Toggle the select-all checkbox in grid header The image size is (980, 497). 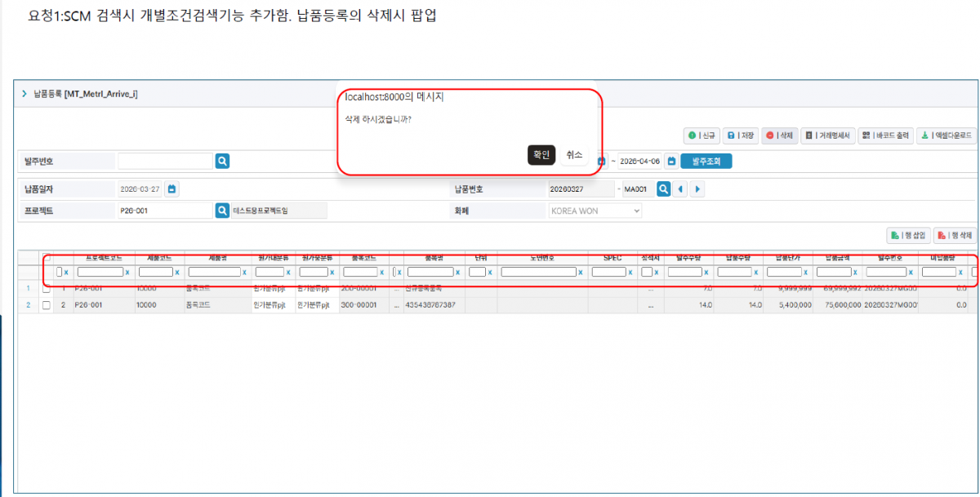pos(47,258)
